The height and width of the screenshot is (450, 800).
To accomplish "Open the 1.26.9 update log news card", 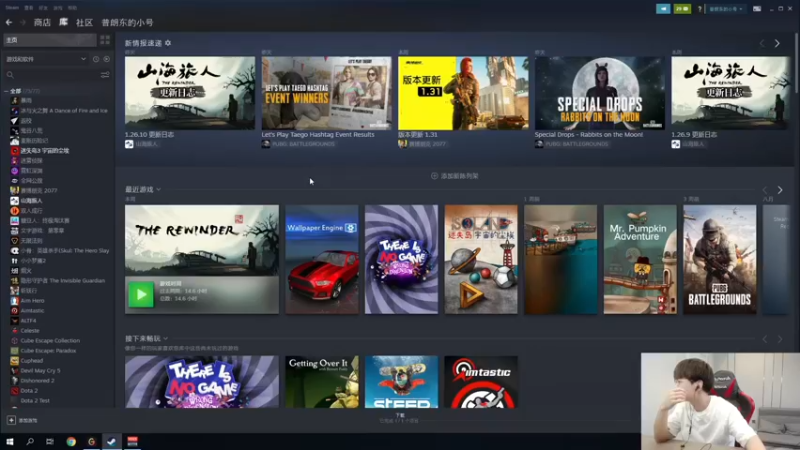I will coord(731,93).
